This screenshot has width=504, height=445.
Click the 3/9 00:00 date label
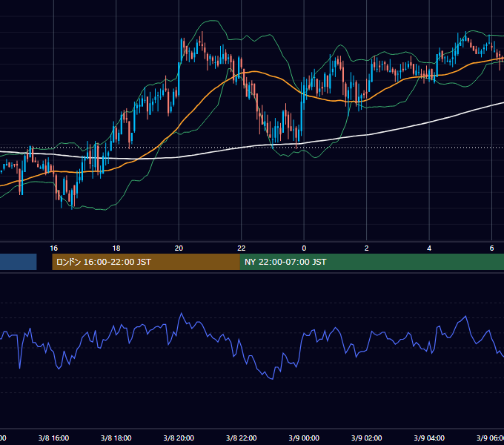pos(304,438)
